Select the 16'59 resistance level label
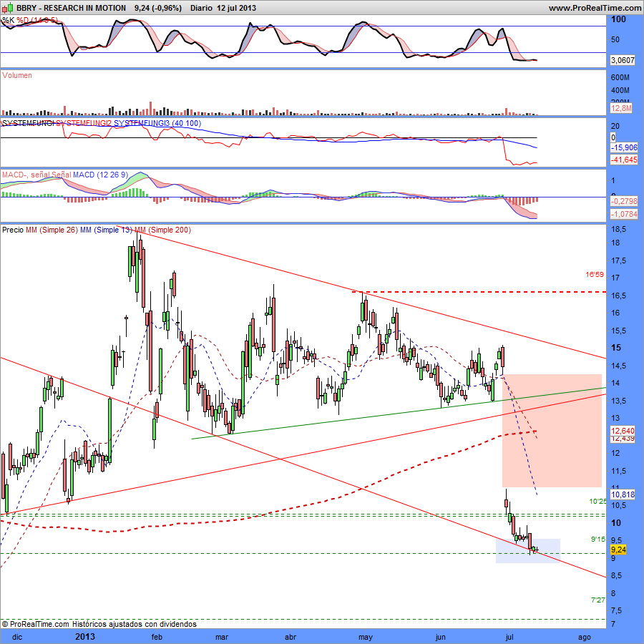The image size is (644, 644). (595, 274)
